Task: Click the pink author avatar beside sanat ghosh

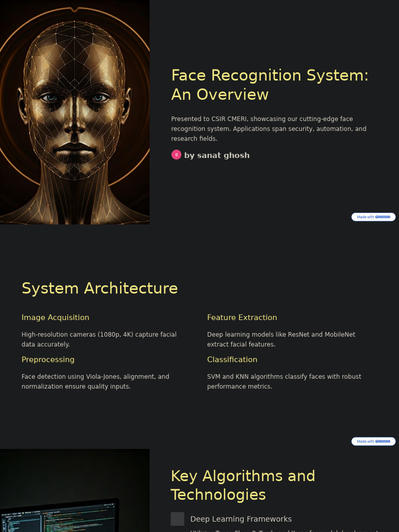Action: click(x=176, y=155)
